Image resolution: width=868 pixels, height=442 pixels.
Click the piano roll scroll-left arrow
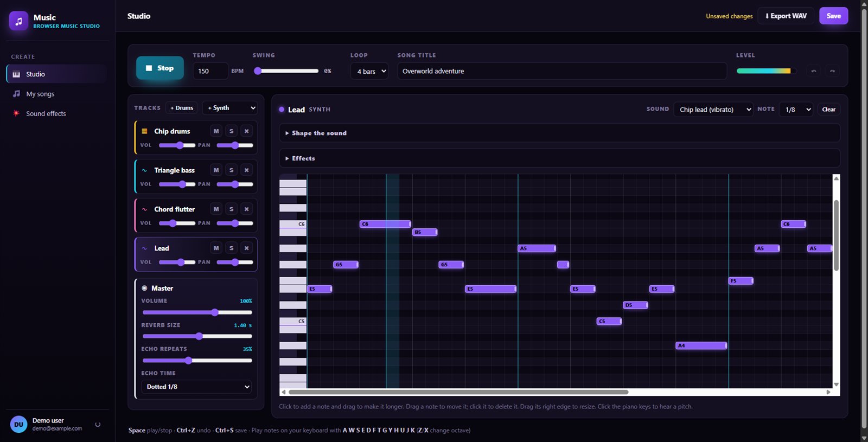coord(283,392)
